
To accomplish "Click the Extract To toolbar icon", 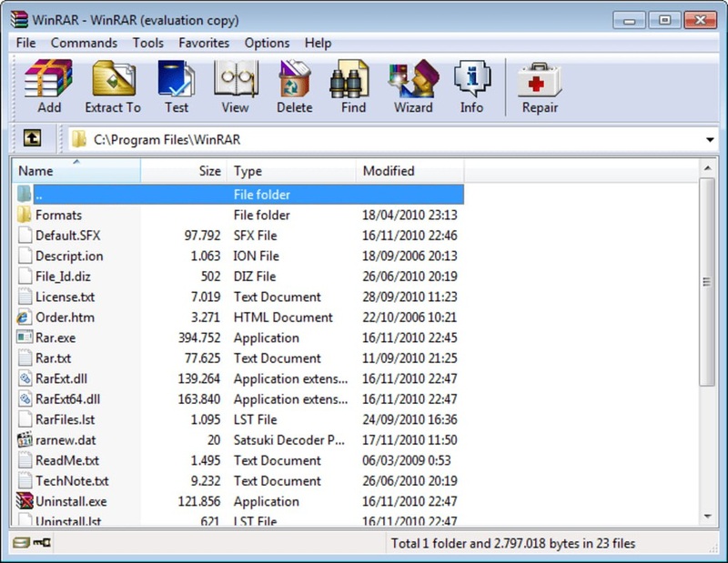I will [113, 80].
